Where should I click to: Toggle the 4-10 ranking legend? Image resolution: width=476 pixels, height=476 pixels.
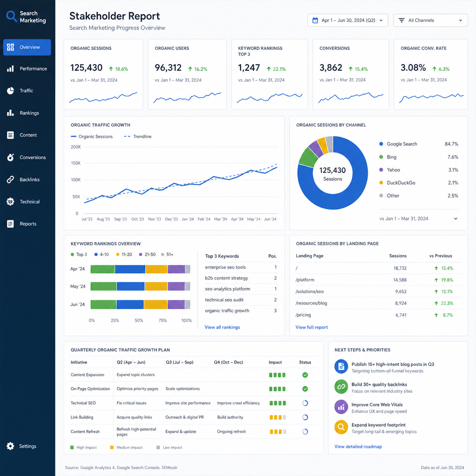pos(101,254)
